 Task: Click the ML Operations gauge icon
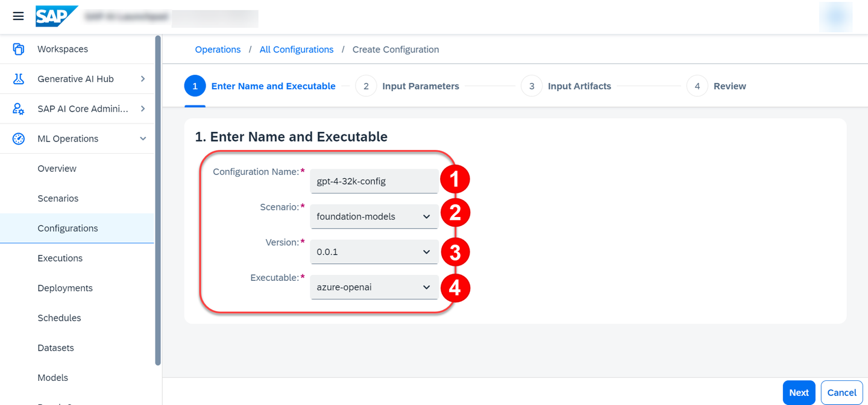tap(19, 139)
